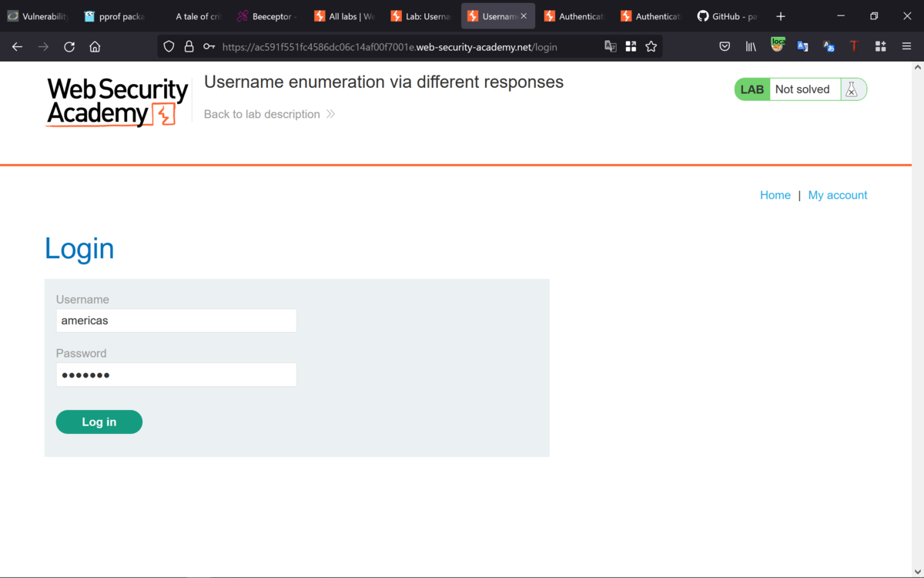The width and height of the screenshot is (924, 578).
Task: Click the translate page icon in address bar
Action: point(611,47)
